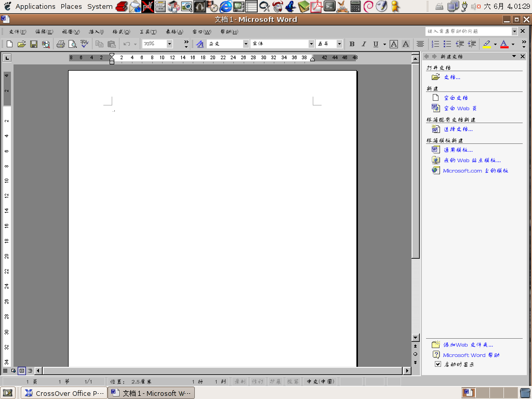The image size is (532, 399).
Task: Open the 70% zoom dropdown
Action: pos(169,44)
